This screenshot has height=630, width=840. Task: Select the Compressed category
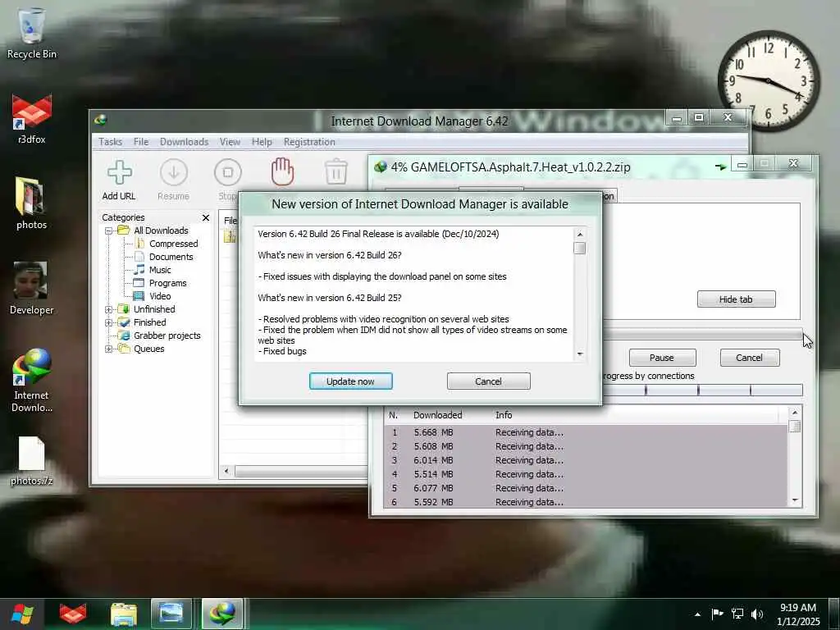[x=173, y=244]
